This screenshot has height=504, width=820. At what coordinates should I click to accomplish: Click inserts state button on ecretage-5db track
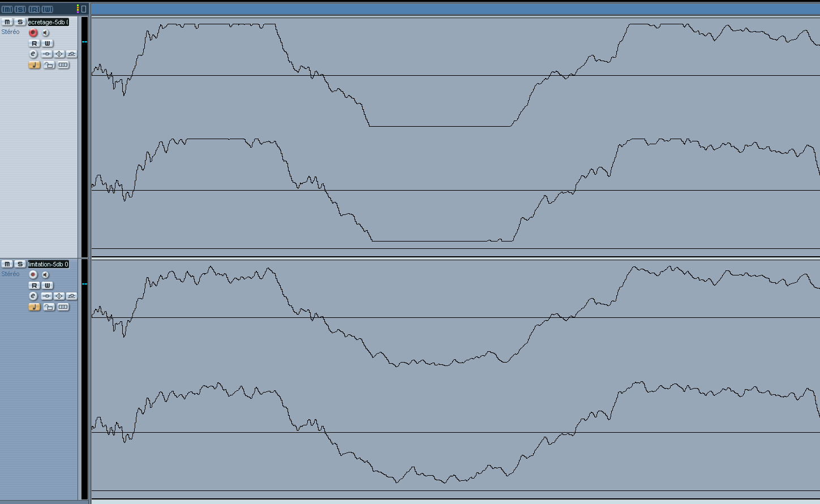[x=46, y=54]
